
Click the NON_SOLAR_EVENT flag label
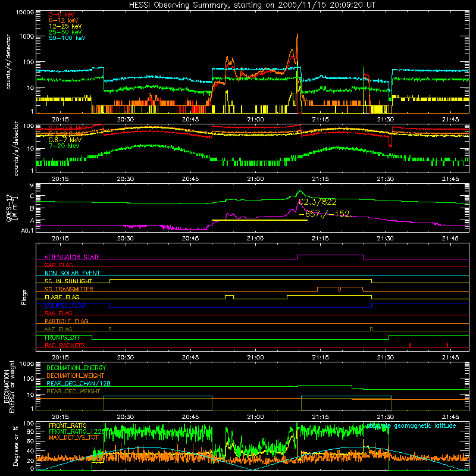point(72,273)
